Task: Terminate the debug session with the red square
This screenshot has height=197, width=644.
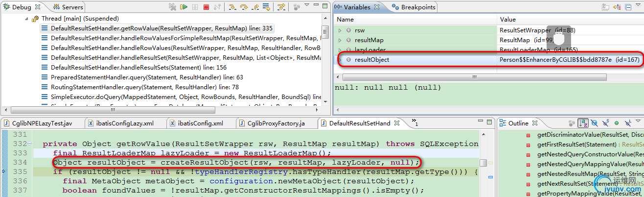Action: [x=206, y=7]
